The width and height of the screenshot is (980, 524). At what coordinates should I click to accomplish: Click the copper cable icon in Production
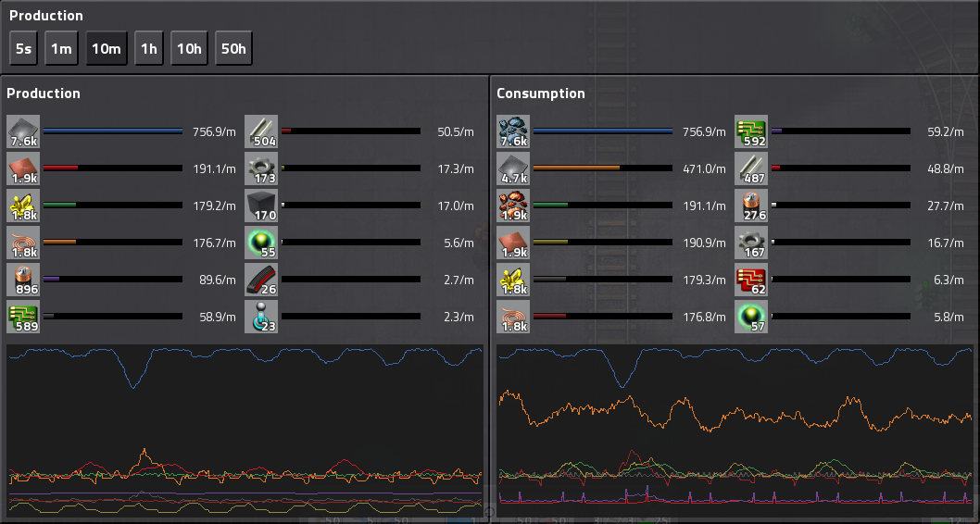point(23,243)
